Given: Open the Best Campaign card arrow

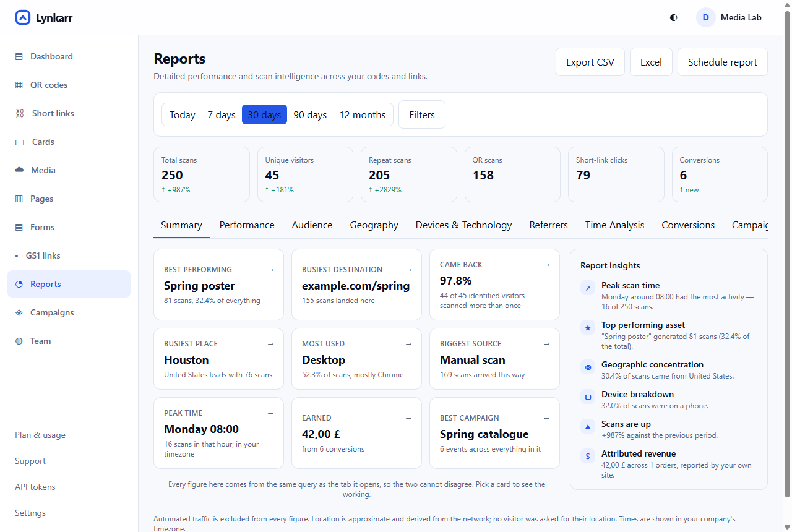Looking at the screenshot, I should click(x=546, y=418).
